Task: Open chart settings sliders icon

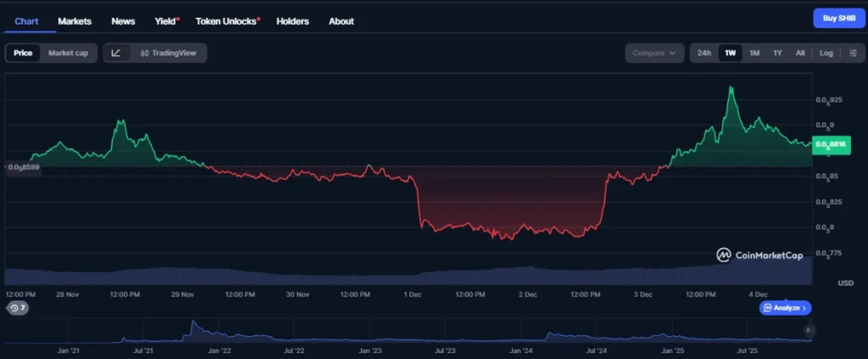Action: [853, 53]
